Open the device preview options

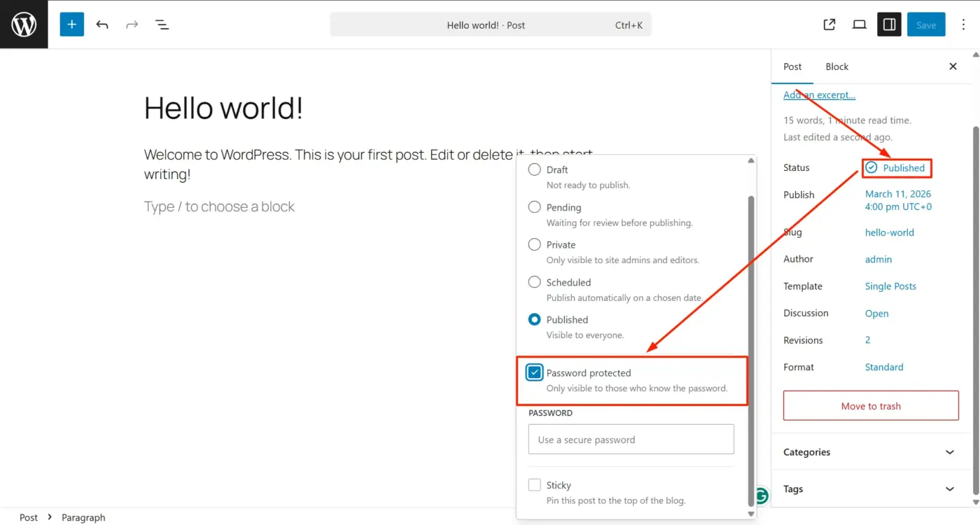(859, 24)
